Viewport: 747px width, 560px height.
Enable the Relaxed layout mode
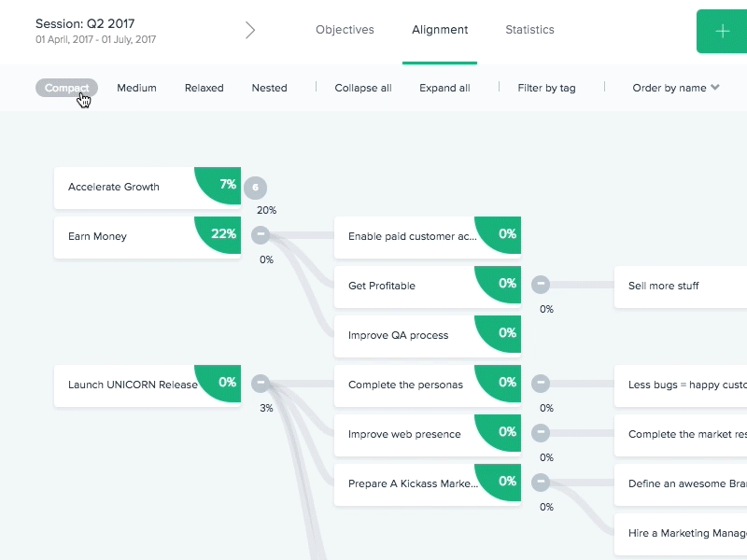coord(204,88)
